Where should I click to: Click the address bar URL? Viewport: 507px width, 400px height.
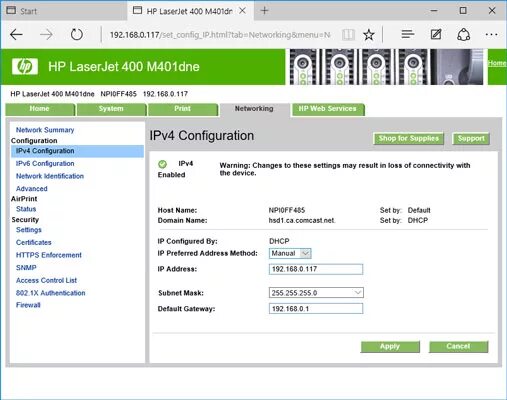point(220,35)
